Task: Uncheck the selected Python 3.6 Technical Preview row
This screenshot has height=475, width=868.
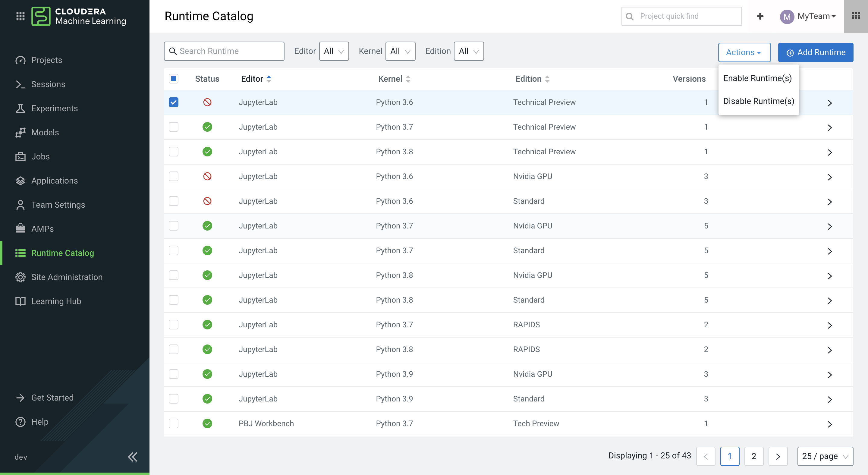Action: tap(174, 102)
